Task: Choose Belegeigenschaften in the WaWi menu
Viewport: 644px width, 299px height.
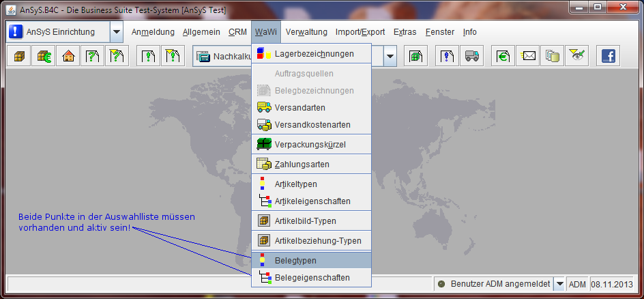Action: tap(312, 278)
